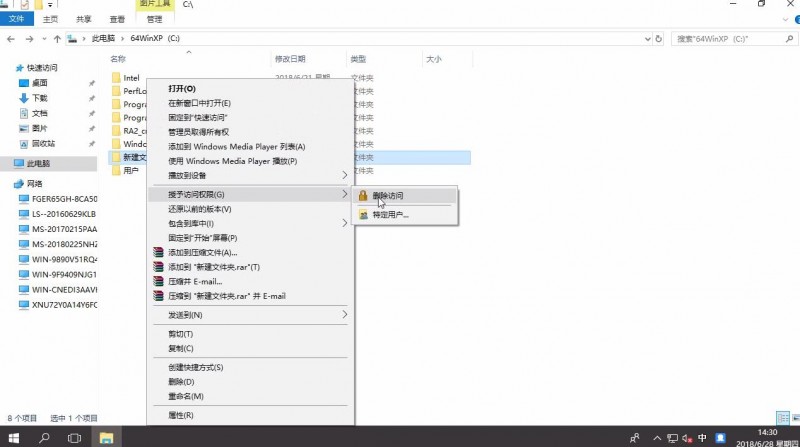This screenshot has height=447, width=800.
Task: Click 删除访问 lock submenu item
Action: pyautogui.click(x=405, y=195)
